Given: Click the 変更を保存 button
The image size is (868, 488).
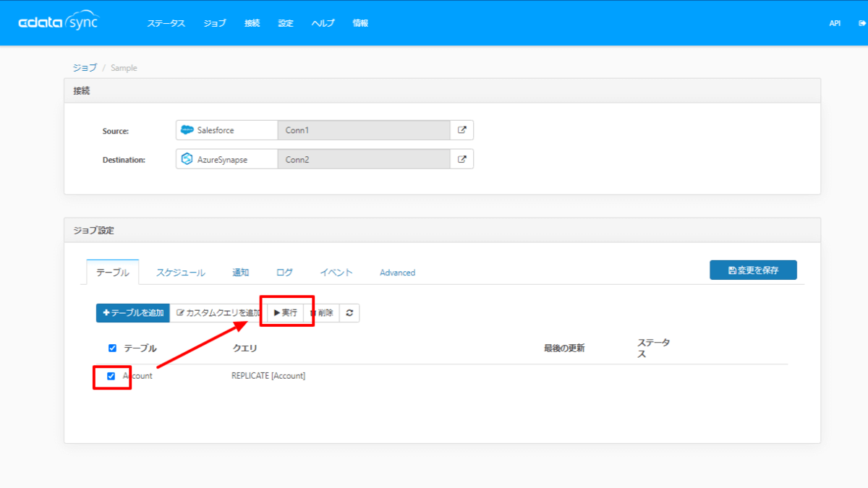Looking at the screenshot, I should [x=753, y=270].
